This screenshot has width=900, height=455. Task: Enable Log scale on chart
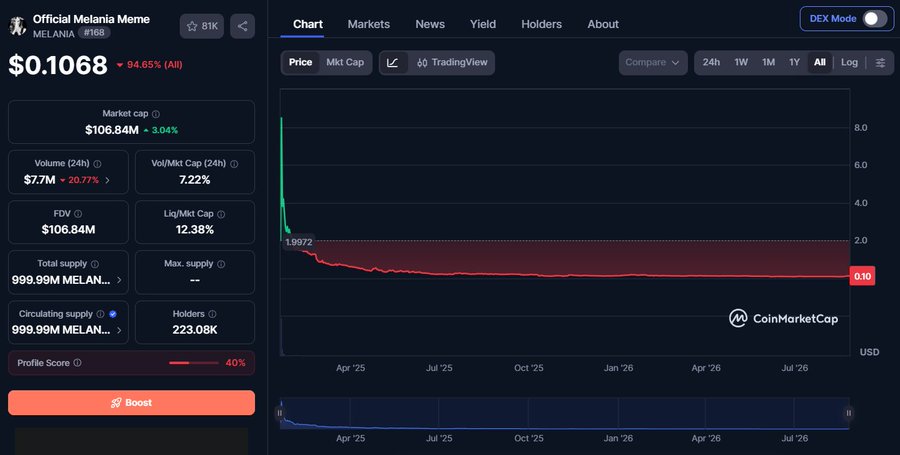[x=849, y=63]
